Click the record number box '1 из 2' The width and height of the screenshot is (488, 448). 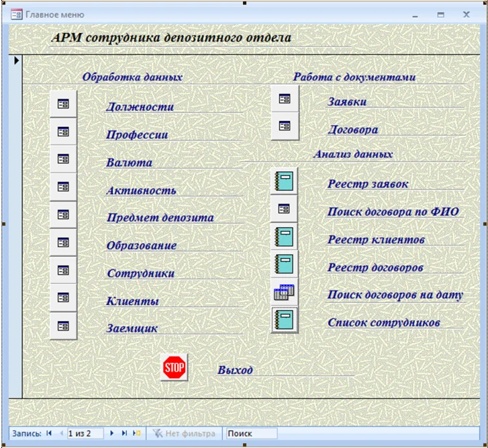point(85,433)
